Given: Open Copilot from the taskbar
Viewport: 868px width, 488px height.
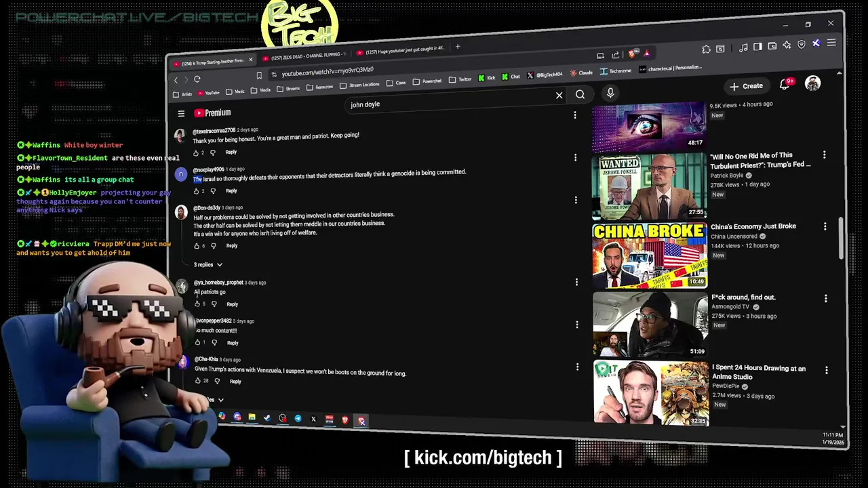Looking at the screenshot, I should tap(222, 417).
